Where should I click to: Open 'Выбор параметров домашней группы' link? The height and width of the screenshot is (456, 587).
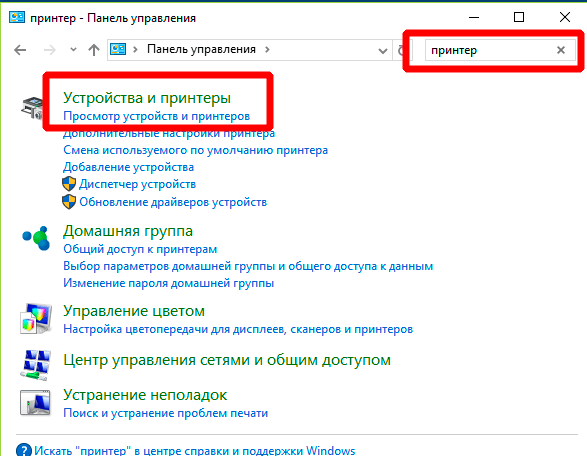point(248,266)
